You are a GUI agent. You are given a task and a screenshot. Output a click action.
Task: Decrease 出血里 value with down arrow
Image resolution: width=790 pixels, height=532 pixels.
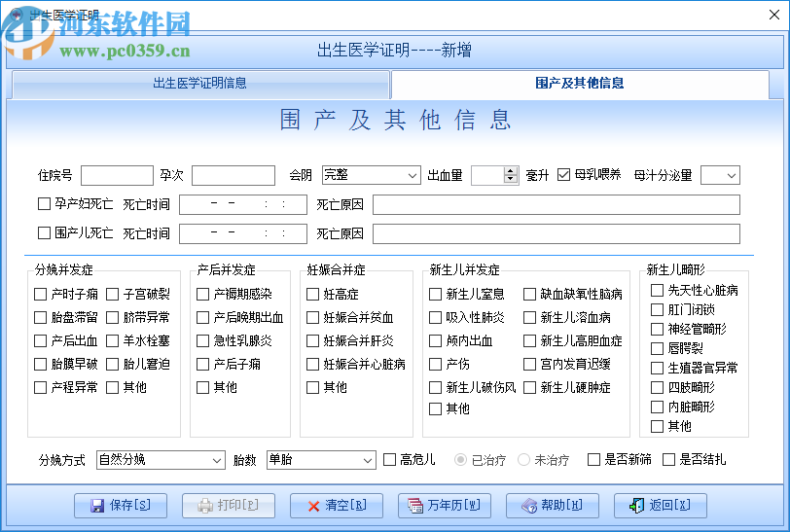click(511, 179)
